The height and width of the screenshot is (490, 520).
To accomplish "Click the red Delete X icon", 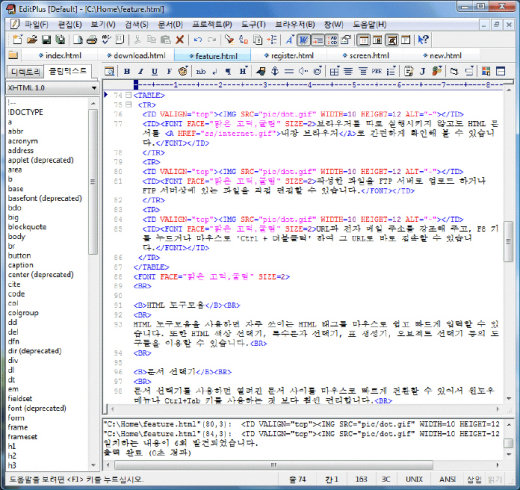I will click(180, 40).
